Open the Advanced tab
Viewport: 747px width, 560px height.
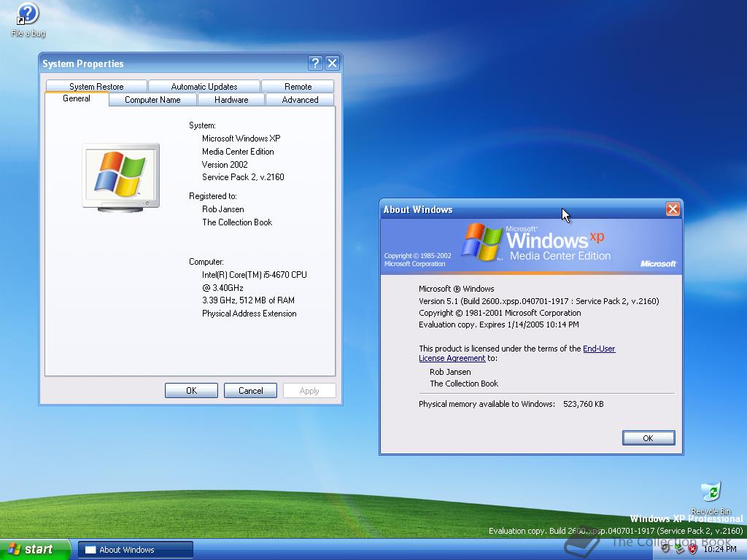click(x=300, y=99)
